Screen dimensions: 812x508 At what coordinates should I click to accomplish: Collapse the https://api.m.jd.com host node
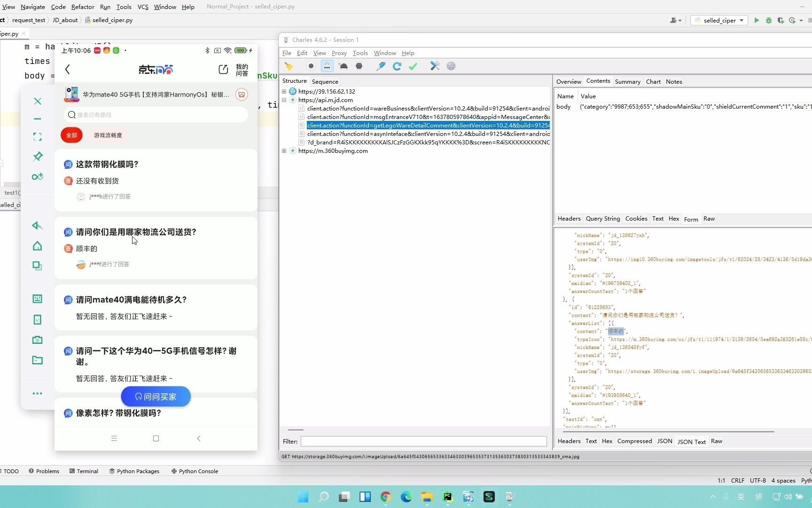pos(284,100)
